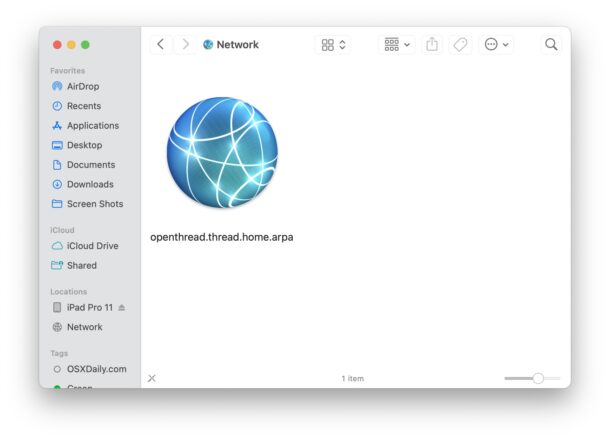
Task: Click the Share toolbar button
Action: (x=432, y=45)
